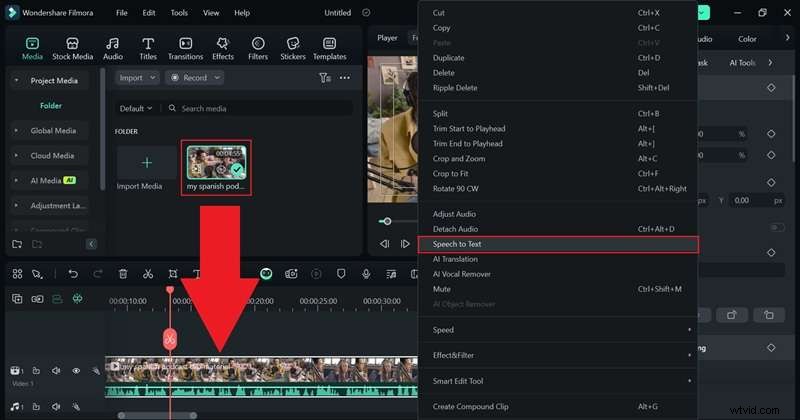Select the my spanish podcast media thumbnail

[216, 167]
